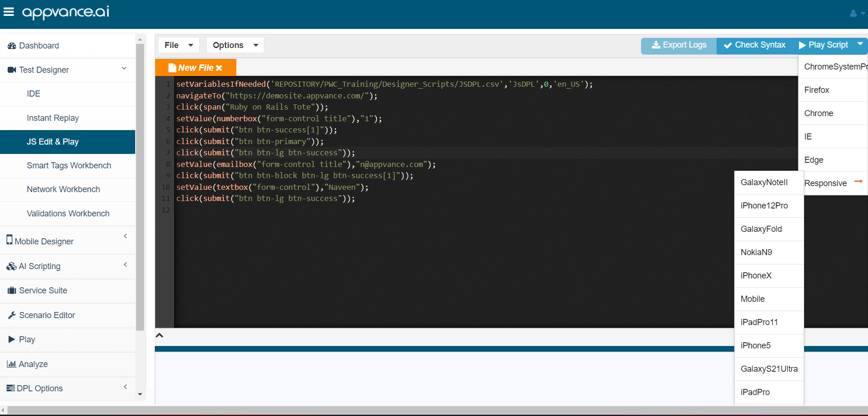Click the Play Script triangle icon

(x=802, y=45)
